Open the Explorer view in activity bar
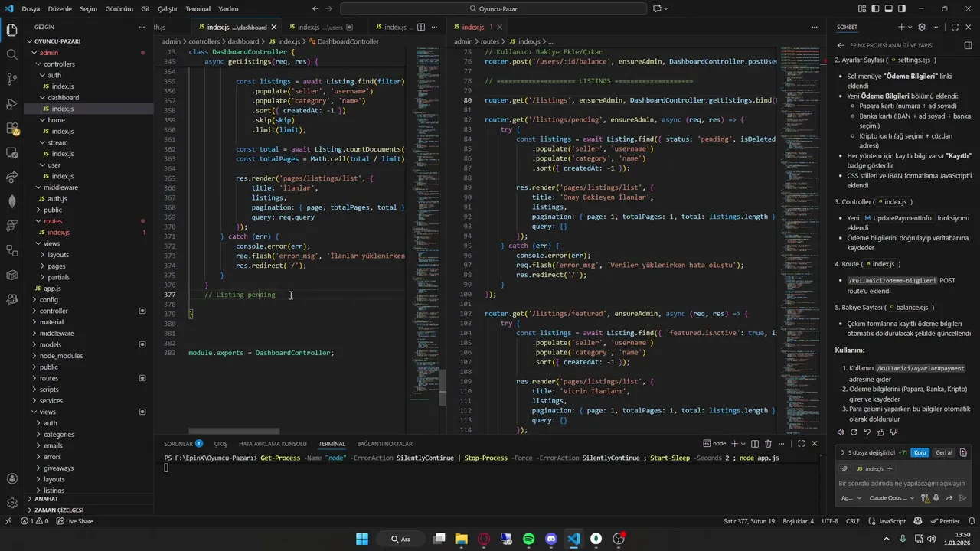The width and height of the screenshot is (980, 551). [x=11, y=31]
